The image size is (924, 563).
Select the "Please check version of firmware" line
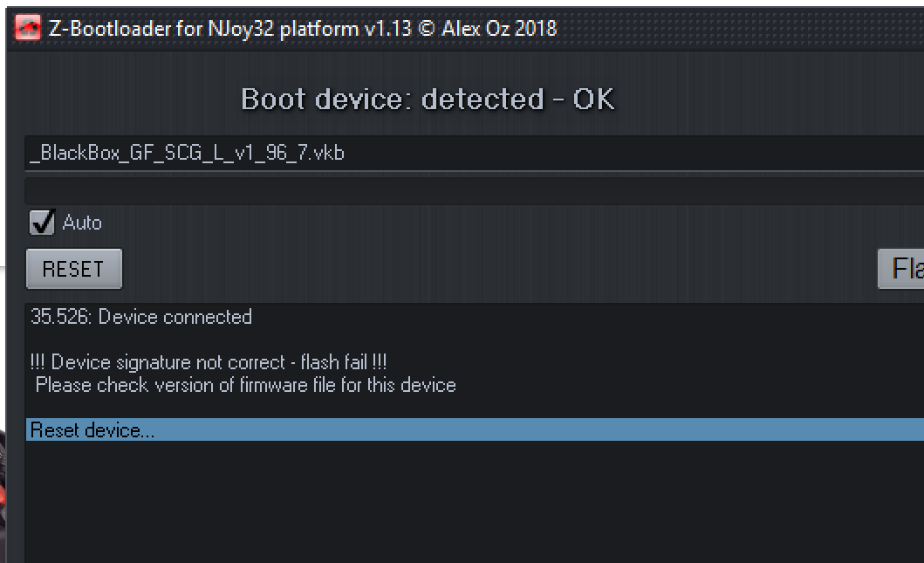coord(245,385)
